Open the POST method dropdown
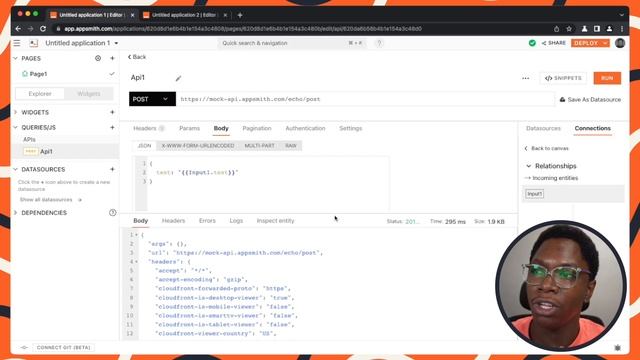The width and height of the screenshot is (640, 360). pos(152,99)
